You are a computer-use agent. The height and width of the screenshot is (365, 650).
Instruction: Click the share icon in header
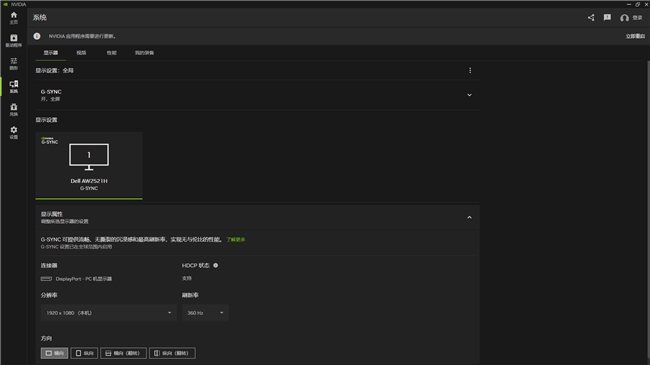[591, 17]
